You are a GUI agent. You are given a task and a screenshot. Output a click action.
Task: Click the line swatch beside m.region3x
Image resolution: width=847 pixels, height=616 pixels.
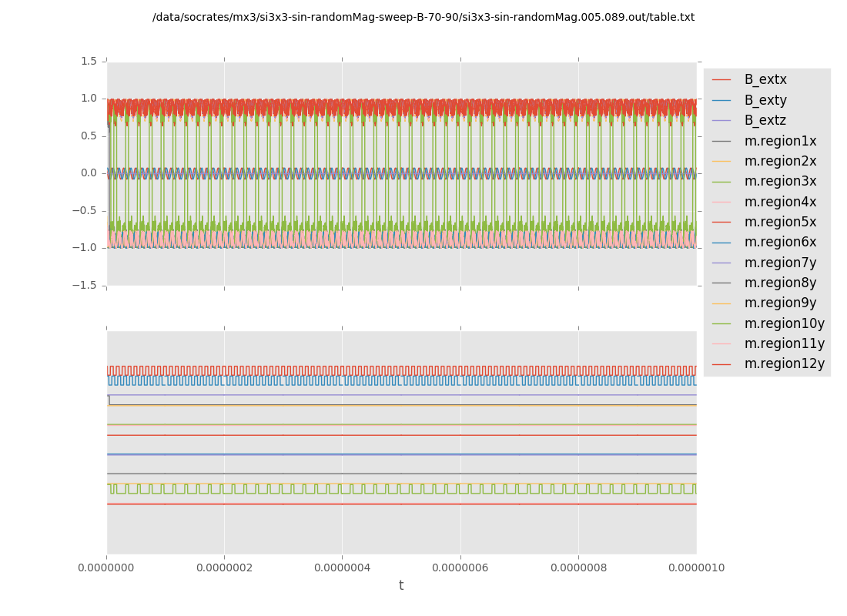(x=721, y=182)
